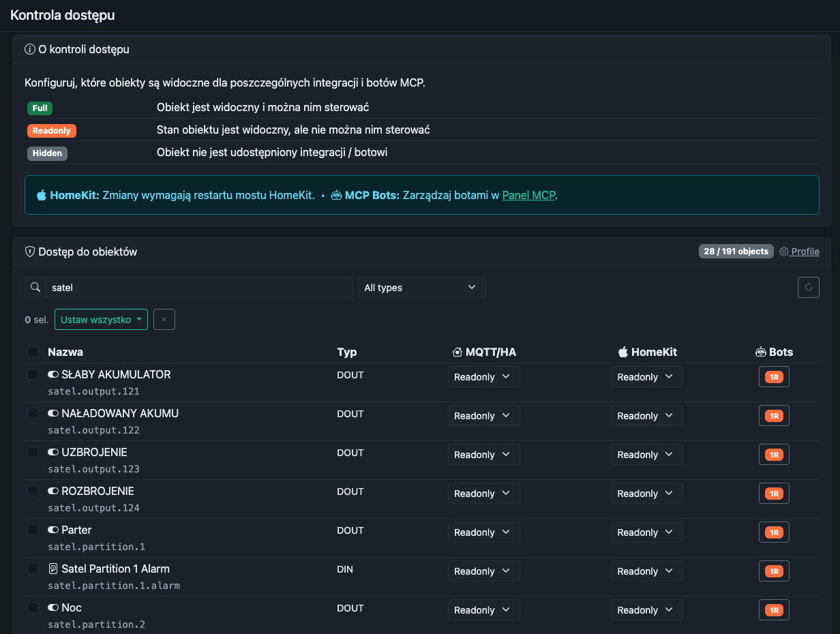Check the UZBROJENIE row checkbox
The width and height of the screenshot is (840, 634).
[33, 452]
